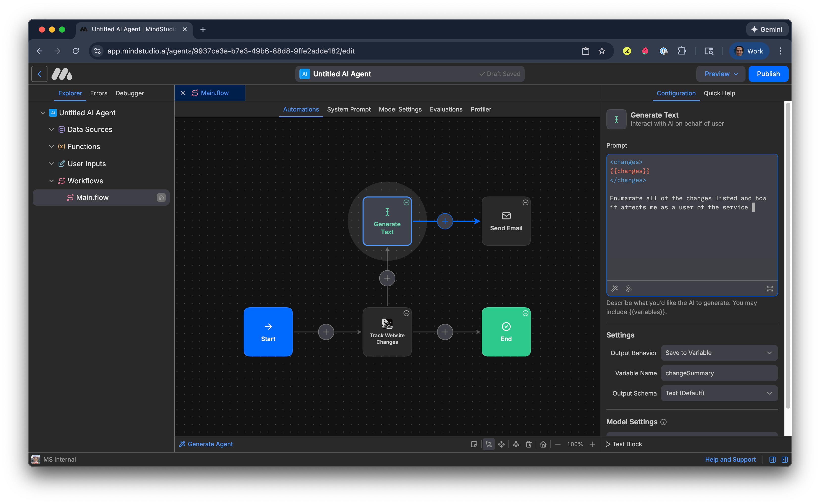Delete selection using the trash icon

[x=528, y=444]
